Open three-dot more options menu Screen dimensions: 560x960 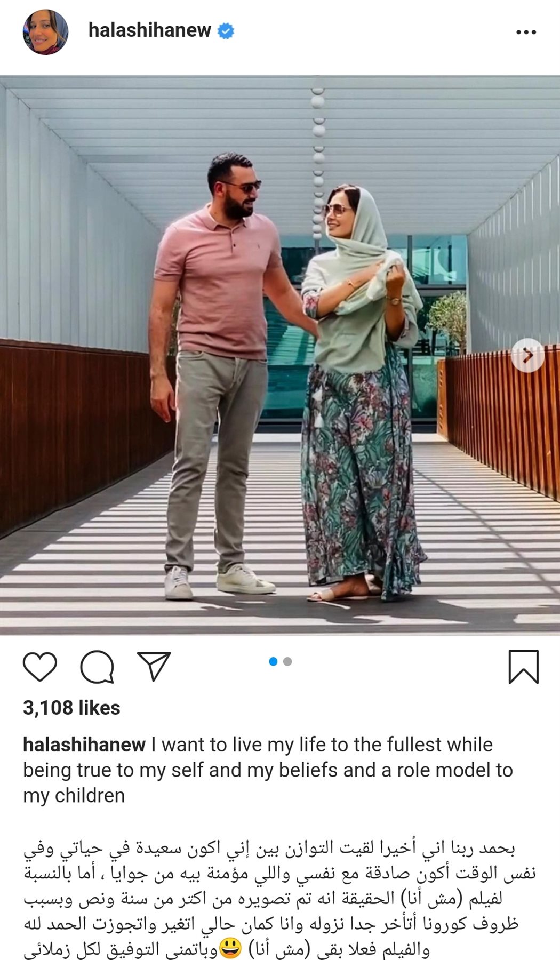(x=526, y=33)
